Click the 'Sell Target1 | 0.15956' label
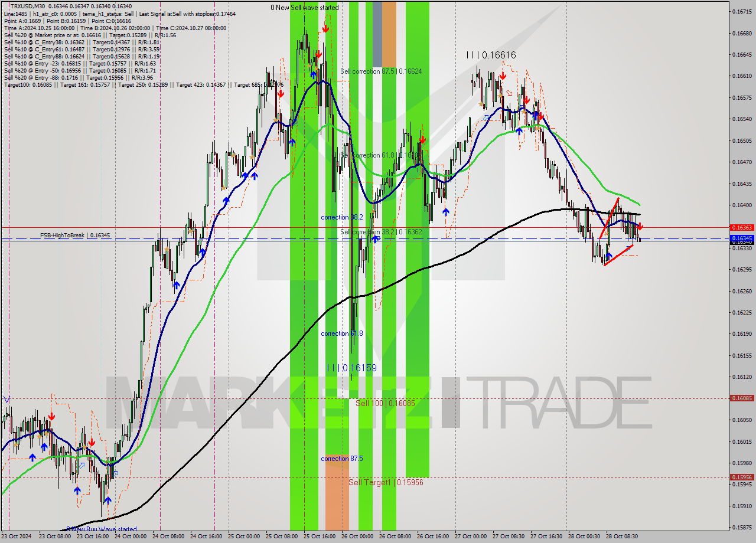This screenshot has width=756, height=543. point(386,482)
